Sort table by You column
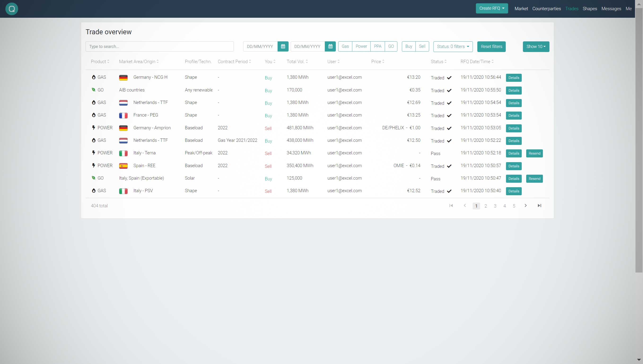The image size is (643, 364). (x=270, y=62)
